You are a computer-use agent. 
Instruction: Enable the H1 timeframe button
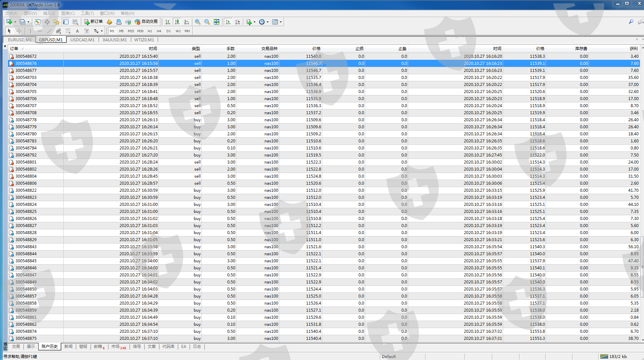pos(150,31)
